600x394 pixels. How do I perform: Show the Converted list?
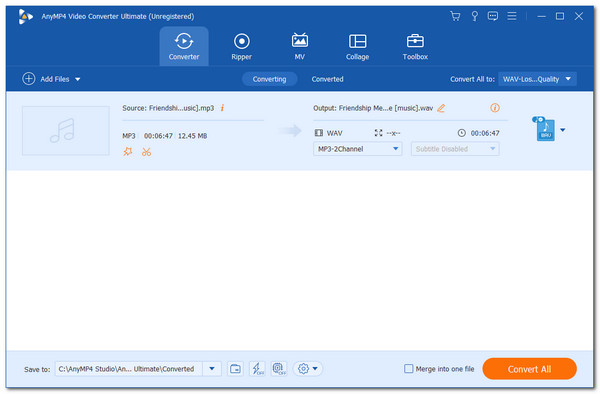click(327, 79)
